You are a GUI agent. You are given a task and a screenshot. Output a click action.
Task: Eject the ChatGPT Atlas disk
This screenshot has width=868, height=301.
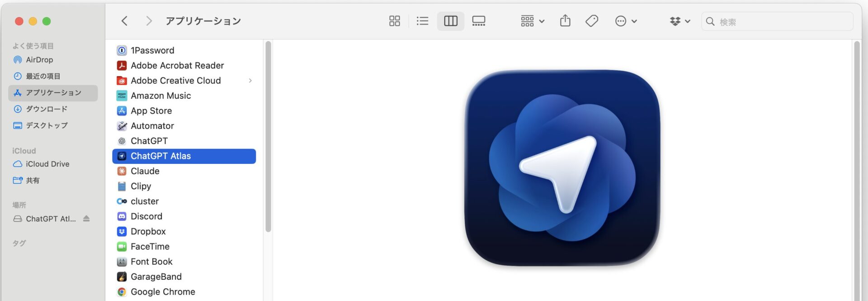pos(86,219)
